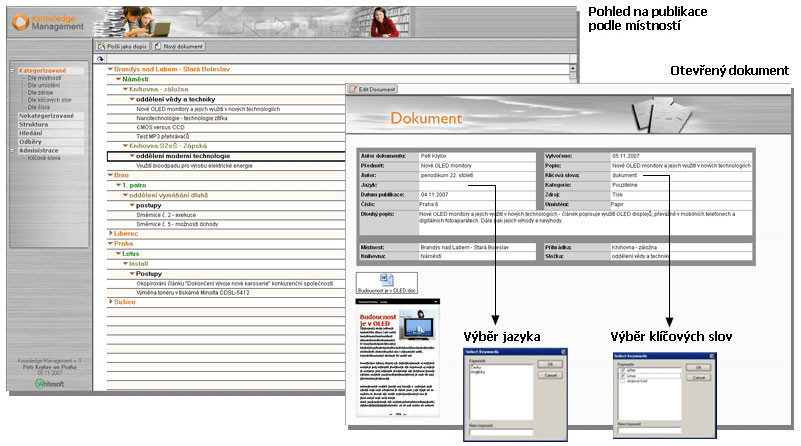Viewport: 801px width, 446px height.
Task: Click the Nový dokument page icon
Action: click(158, 47)
